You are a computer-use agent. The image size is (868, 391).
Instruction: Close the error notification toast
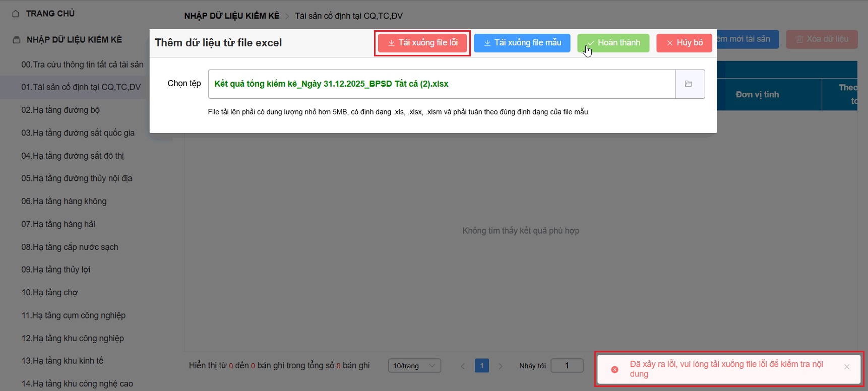pyautogui.click(x=847, y=367)
